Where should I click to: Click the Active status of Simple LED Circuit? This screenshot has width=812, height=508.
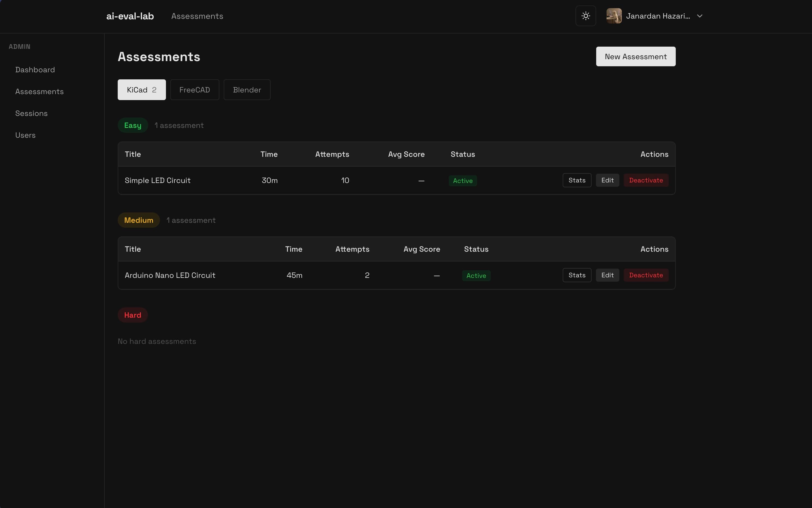[463, 181]
